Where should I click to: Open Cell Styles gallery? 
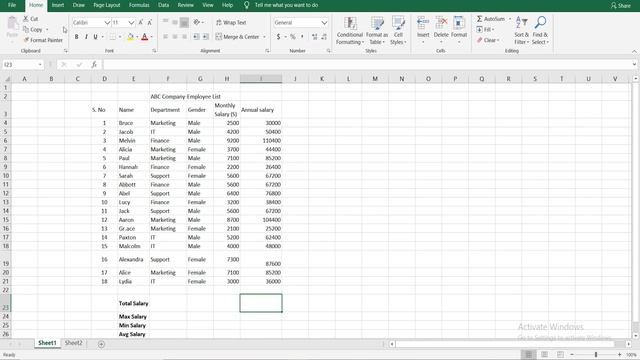click(398, 31)
